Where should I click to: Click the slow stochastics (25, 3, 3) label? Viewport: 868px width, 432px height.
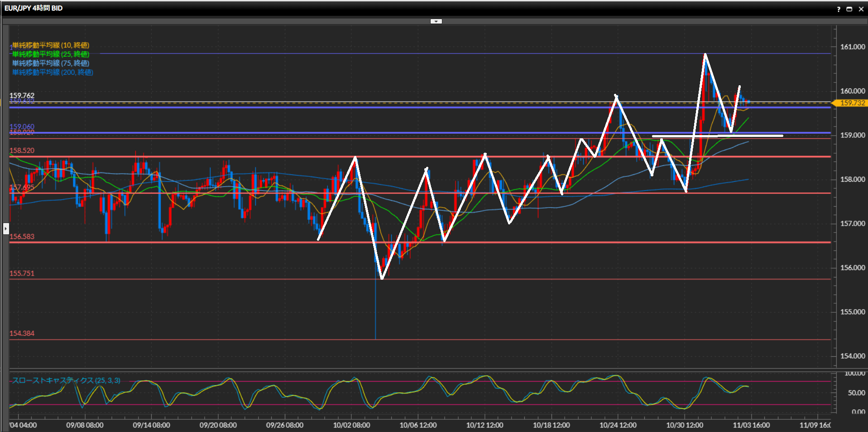point(66,380)
